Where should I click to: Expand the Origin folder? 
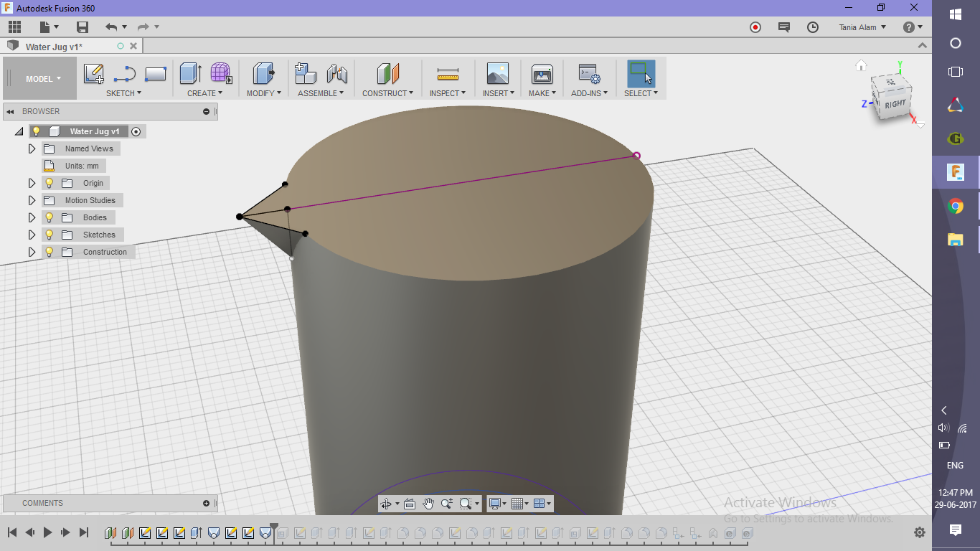(32, 183)
